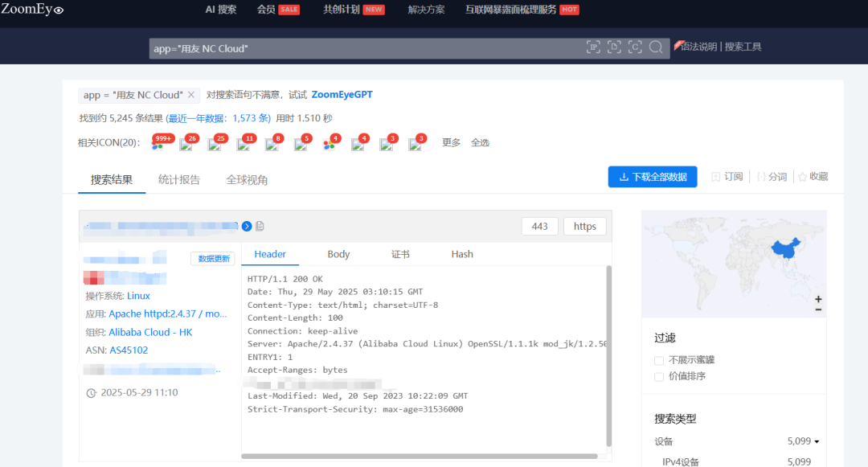Select the 证书 tab
The image size is (868, 467).
click(x=400, y=254)
